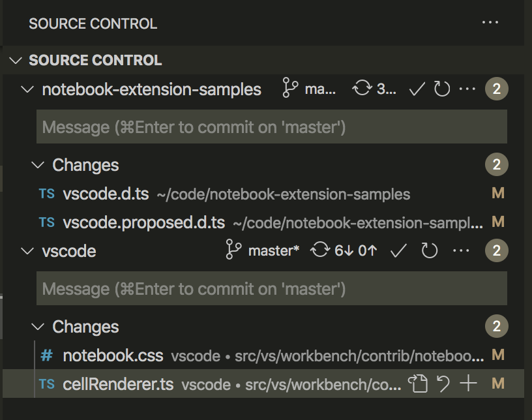Click the TS icon beside vscode.proposed.d.ts
This screenshot has height=420, width=532.
coord(46,222)
